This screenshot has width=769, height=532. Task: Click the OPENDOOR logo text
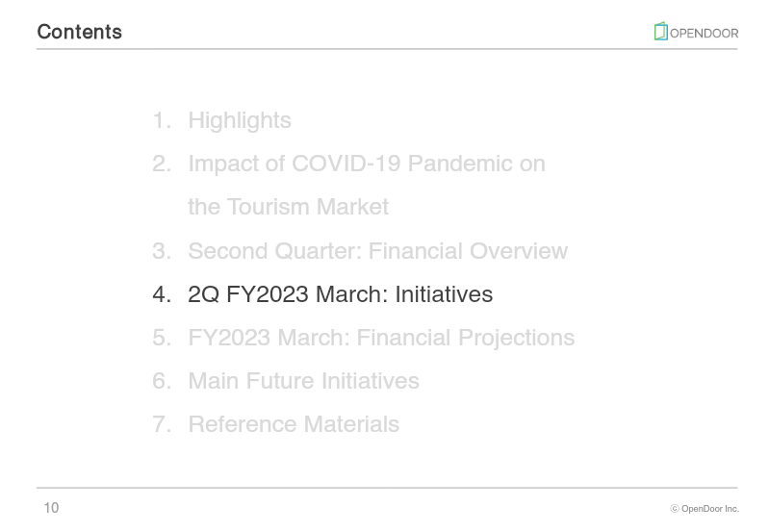click(x=704, y=34)
